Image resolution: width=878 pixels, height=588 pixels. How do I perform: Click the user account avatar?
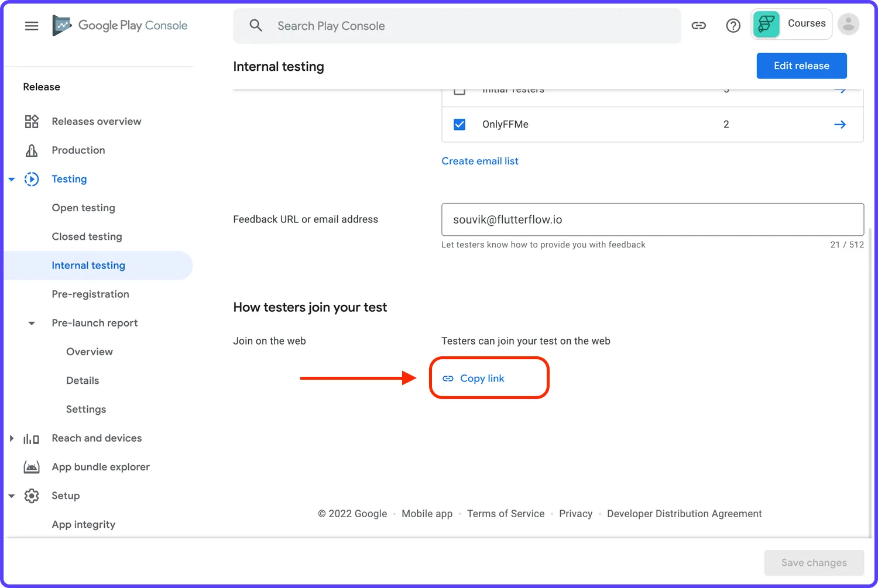[848, 24]
